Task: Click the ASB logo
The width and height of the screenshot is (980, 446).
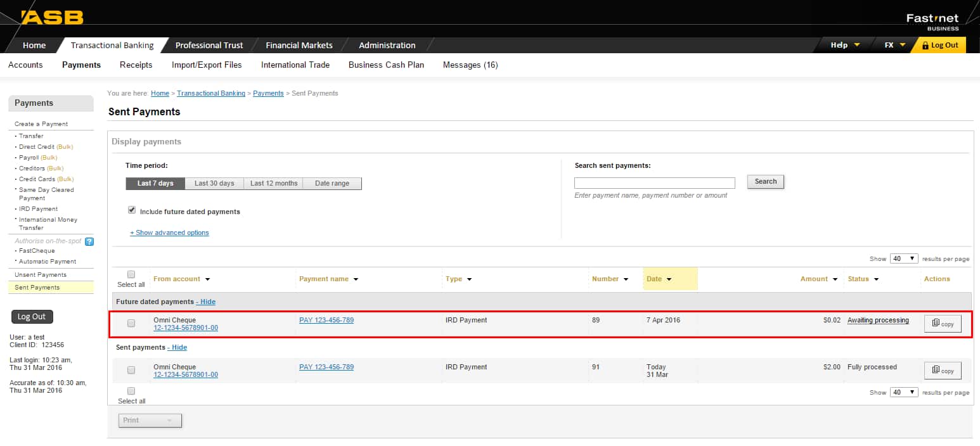Action: pos(52,17)
